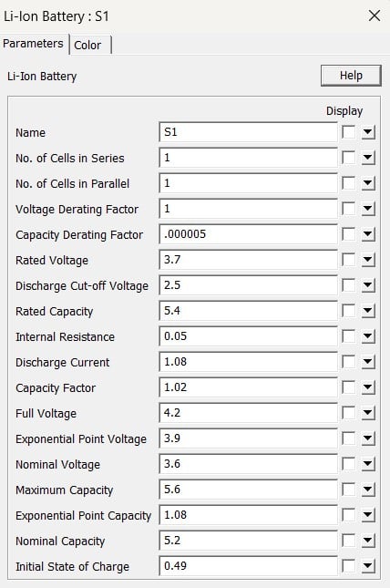Check Display box for Internal Resistance
Screen dimensions: 390x588
click(x=349, y=336)
